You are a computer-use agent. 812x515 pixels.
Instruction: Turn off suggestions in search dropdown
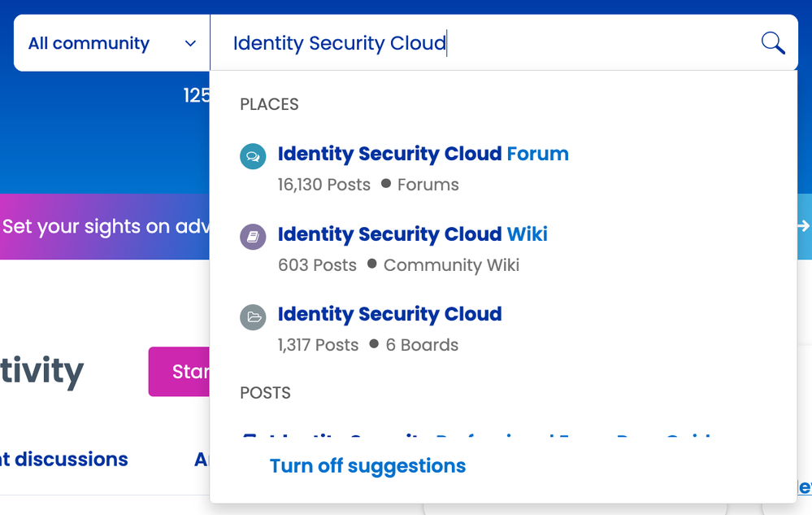click(367, 466)
